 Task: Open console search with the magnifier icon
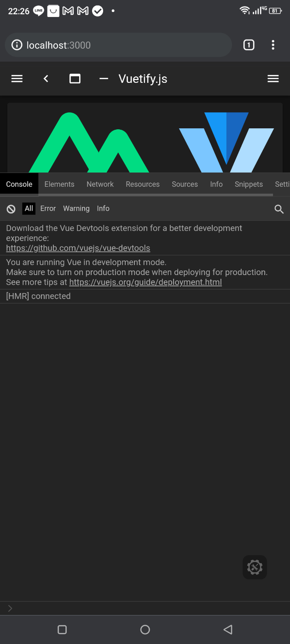coord(279,209)
